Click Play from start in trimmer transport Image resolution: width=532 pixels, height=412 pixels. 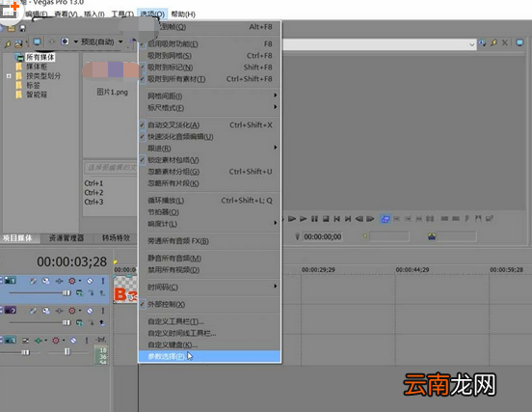point(292,219)
